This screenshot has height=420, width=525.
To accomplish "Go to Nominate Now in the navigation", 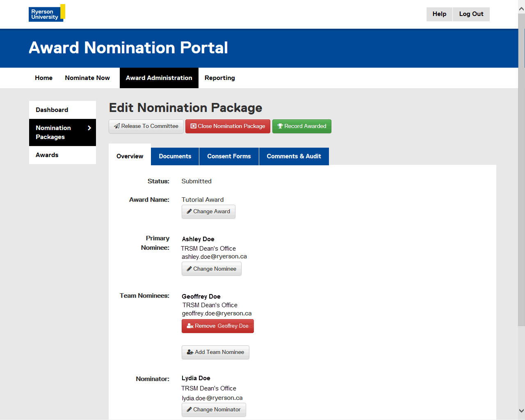I will (87, 78).
